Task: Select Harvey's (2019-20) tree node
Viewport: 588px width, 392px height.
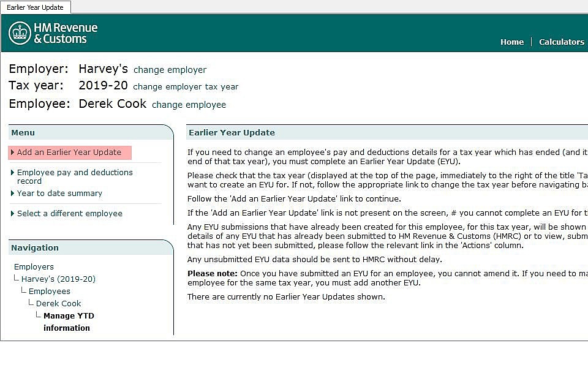Action: [x=58, y=279]
